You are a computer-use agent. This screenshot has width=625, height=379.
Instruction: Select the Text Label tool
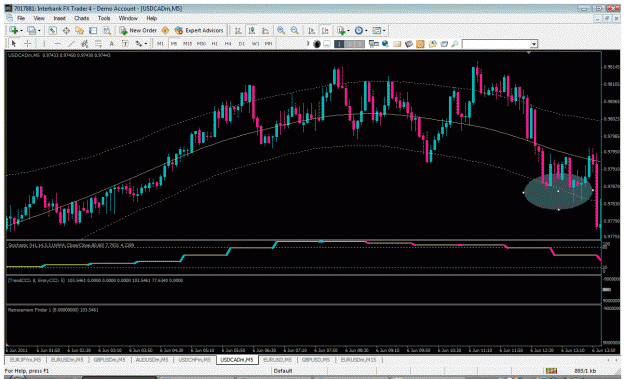(x=125, y=43)
